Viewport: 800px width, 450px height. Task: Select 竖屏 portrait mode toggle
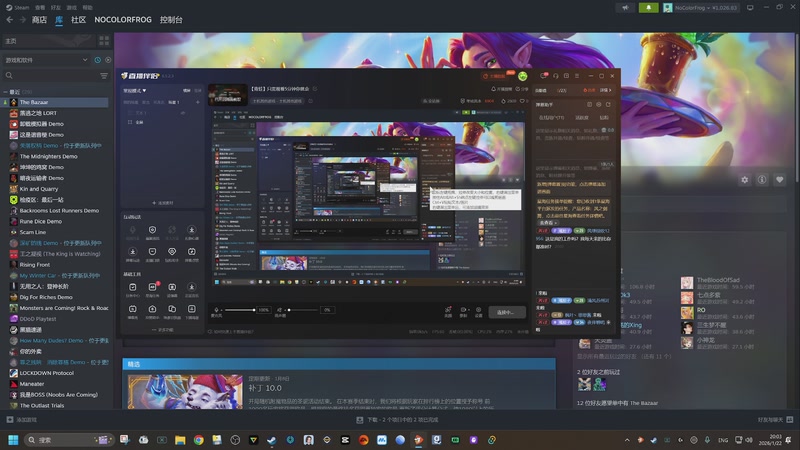click(197, 90)
